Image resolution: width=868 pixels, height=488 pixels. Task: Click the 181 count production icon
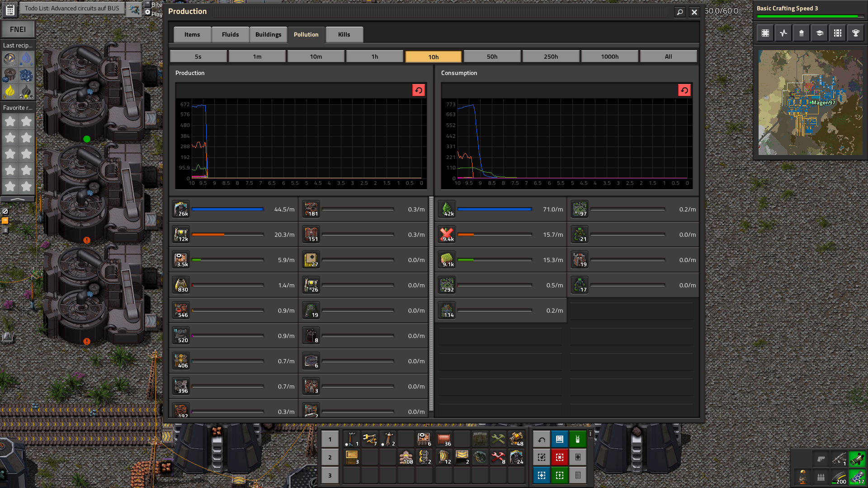click(311, 209)
